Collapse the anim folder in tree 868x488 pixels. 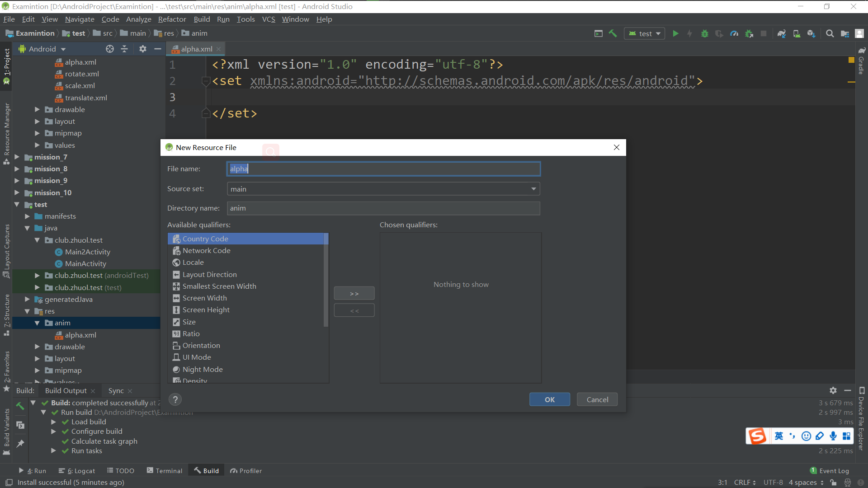37,323
